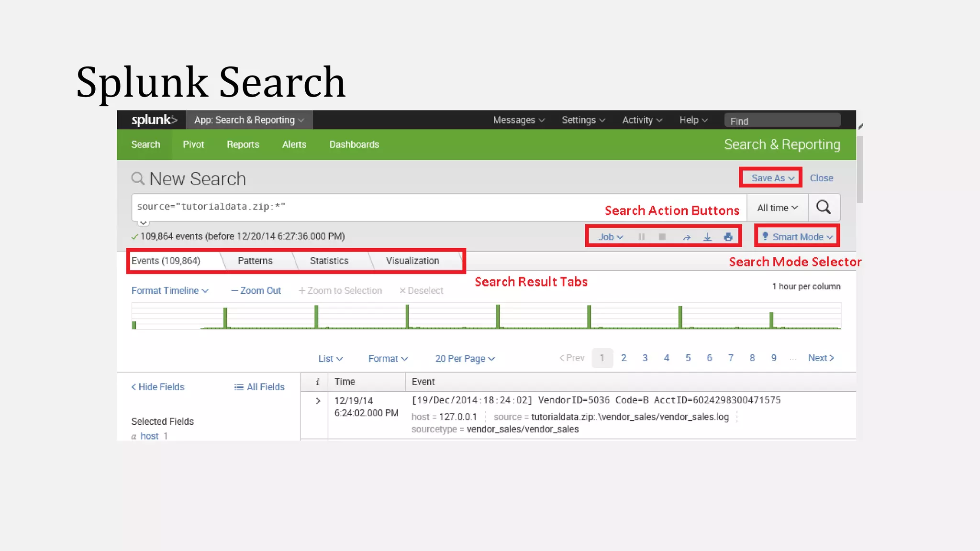Viewport: 980px width, 551px height.
Task: Open Job dropdown menu
Action: tap(611, 237)
